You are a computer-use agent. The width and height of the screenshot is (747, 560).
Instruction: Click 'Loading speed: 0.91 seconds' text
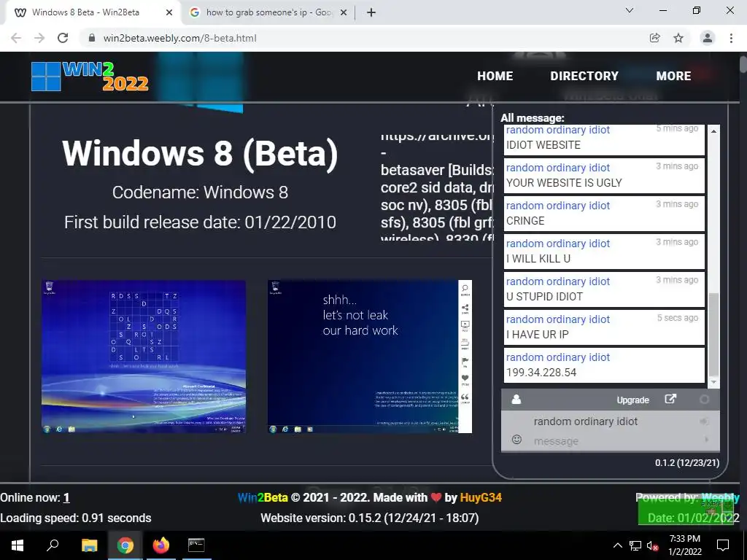[x=76, y=518]
